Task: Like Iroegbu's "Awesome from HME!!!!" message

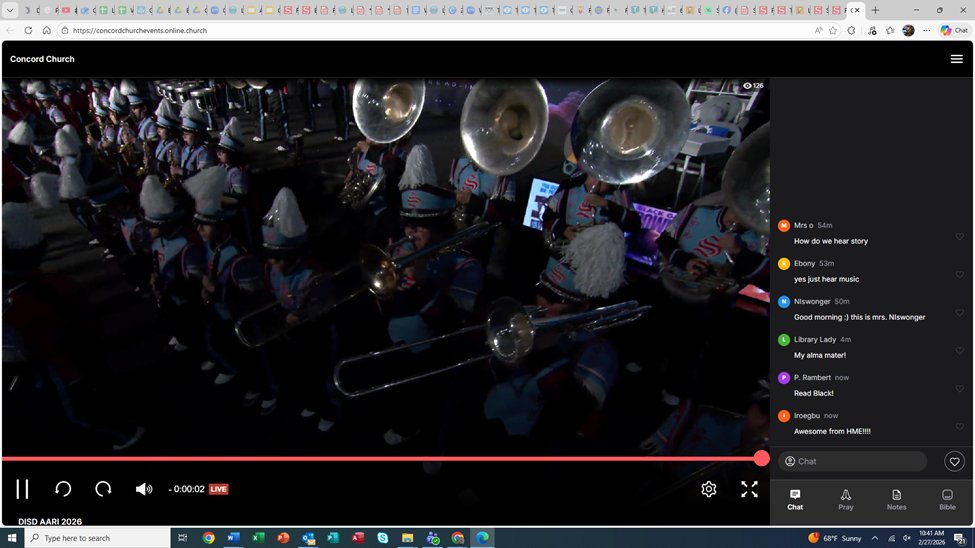Action: 959,427
